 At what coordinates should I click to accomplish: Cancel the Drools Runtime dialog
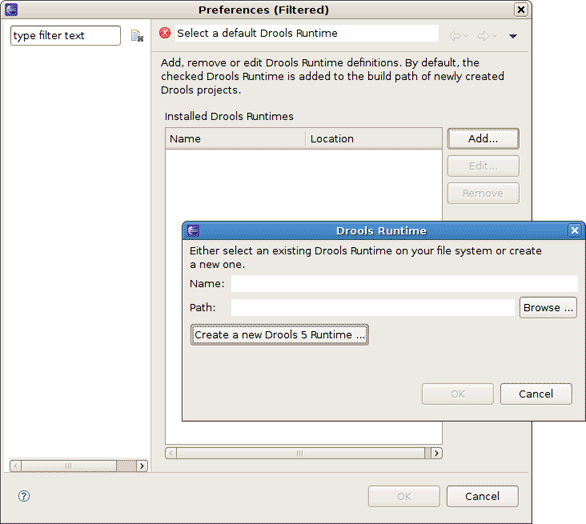tap(536, 394)
